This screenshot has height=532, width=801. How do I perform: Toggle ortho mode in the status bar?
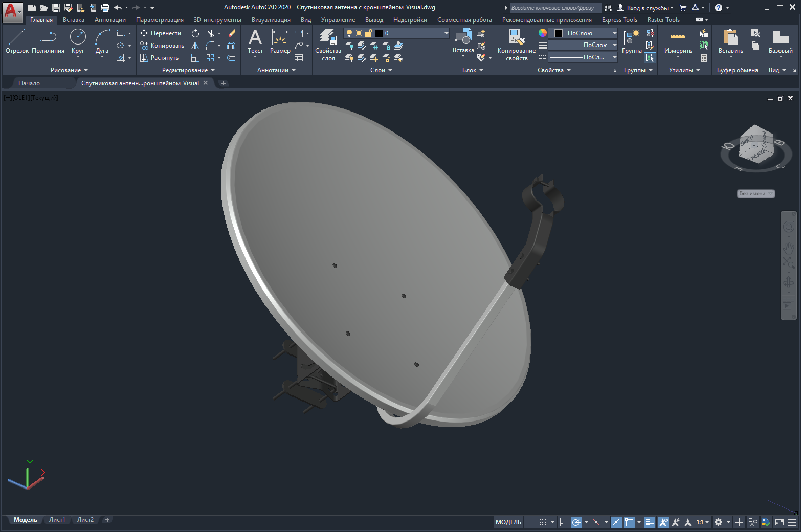(x=563, y=522)
